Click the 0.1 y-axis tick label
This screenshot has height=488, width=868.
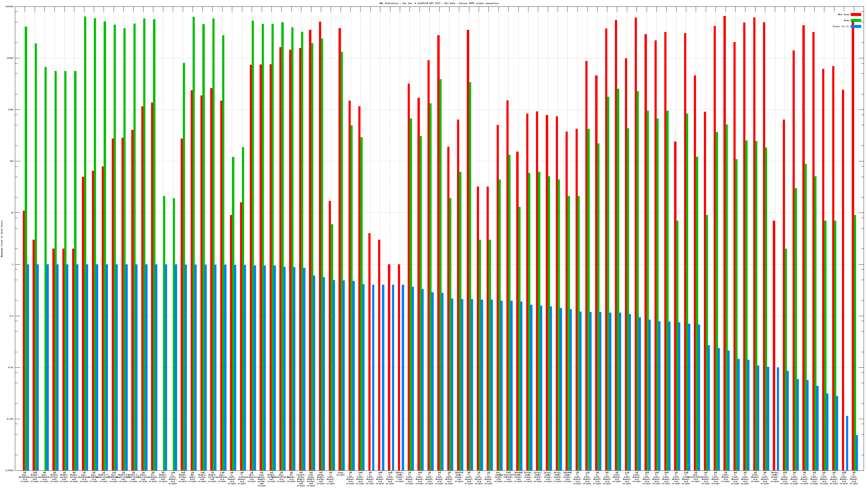tap(12, 316)
